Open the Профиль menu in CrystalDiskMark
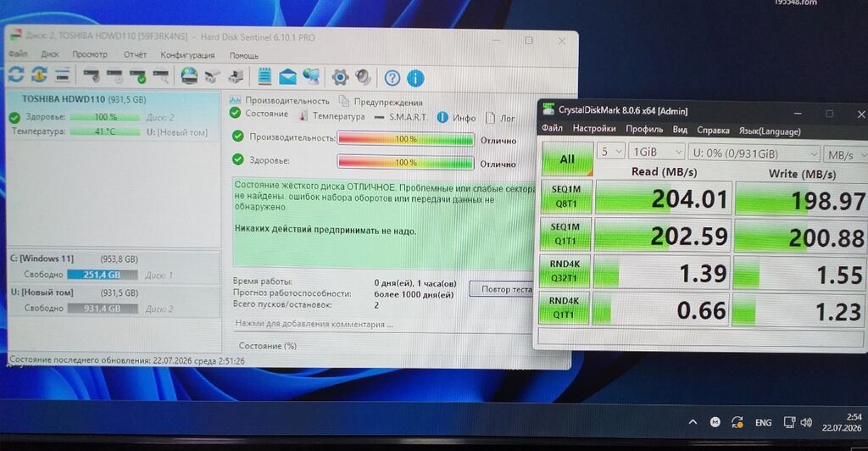Screen dimensions: 868x451 pos(644,129)
